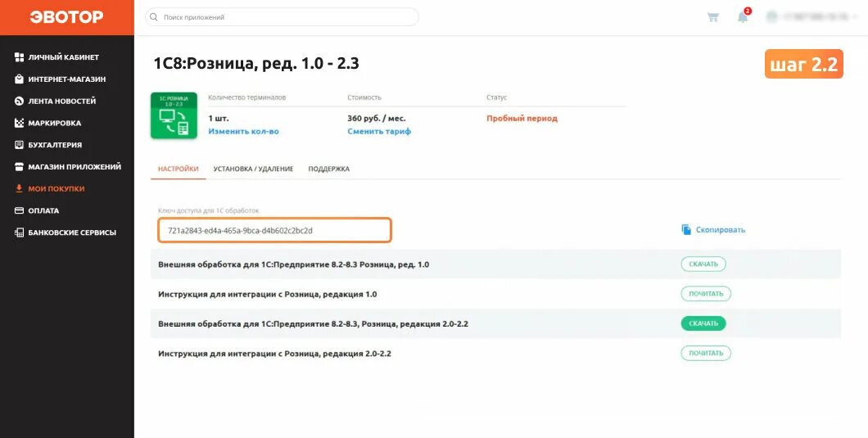Switch to the Настройки tab
868x438 pixels.
click(x=179, y=169)
